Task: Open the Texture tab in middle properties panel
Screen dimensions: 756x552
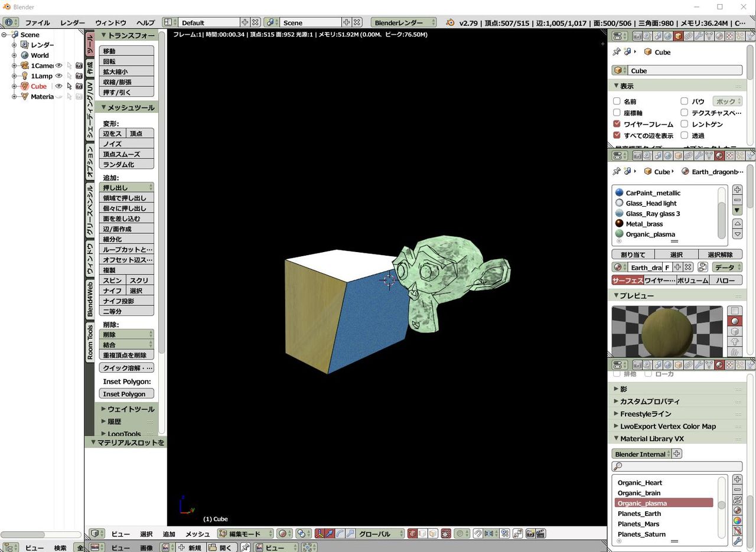Action: point(729,156)
